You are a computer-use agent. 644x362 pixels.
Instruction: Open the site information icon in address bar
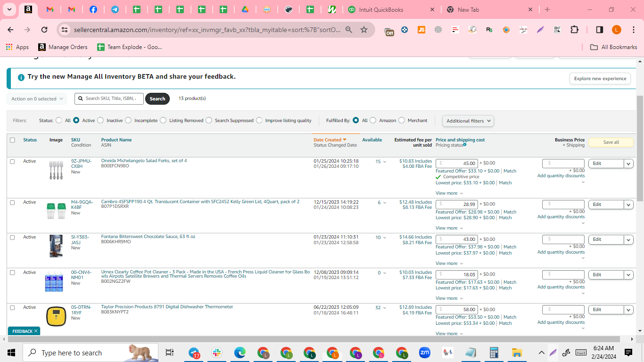point(65,30)
